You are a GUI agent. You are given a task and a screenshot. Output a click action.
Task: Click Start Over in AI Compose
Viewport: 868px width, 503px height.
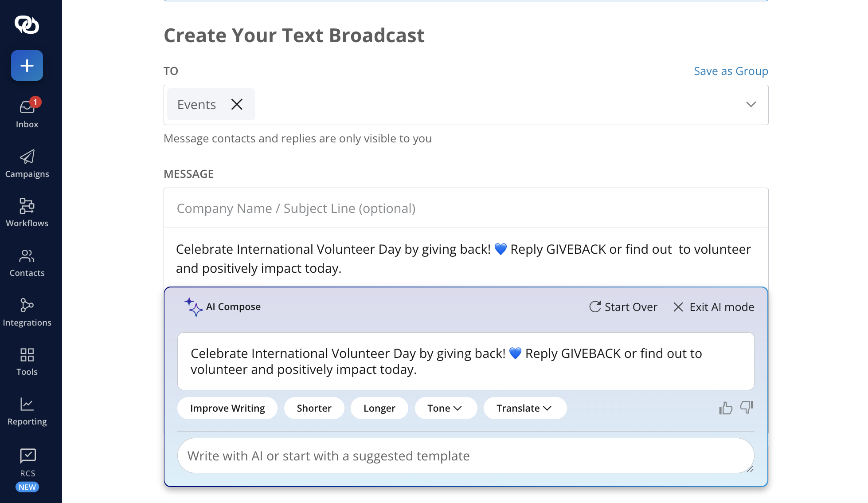click(x=623, y=307)
